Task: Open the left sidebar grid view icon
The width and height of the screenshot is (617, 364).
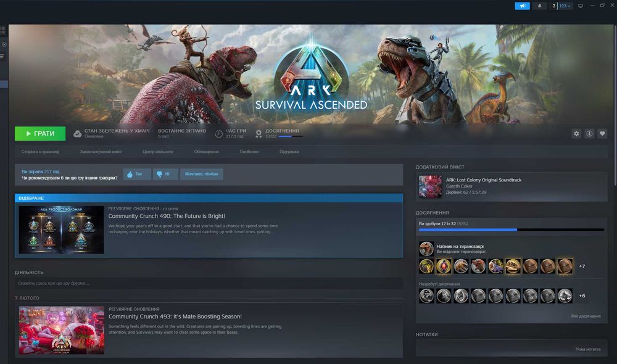Action: tap(2, 30)
